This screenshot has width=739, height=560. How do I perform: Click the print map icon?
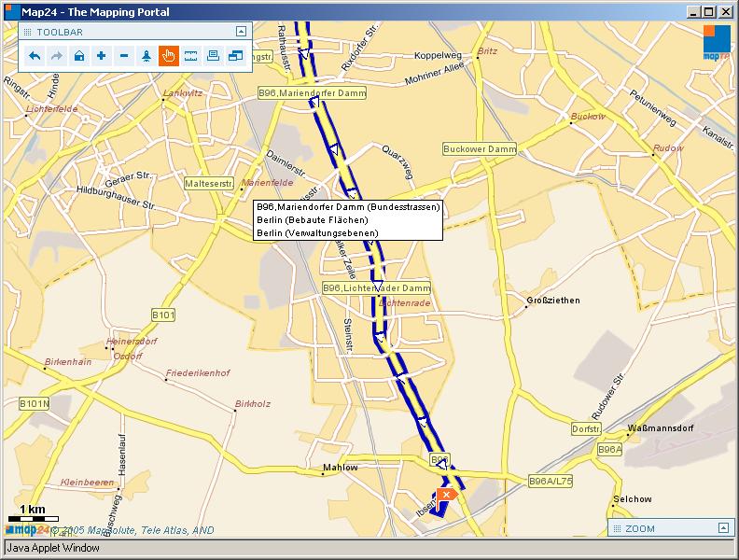pyautogui.click(x=213, y=56)
